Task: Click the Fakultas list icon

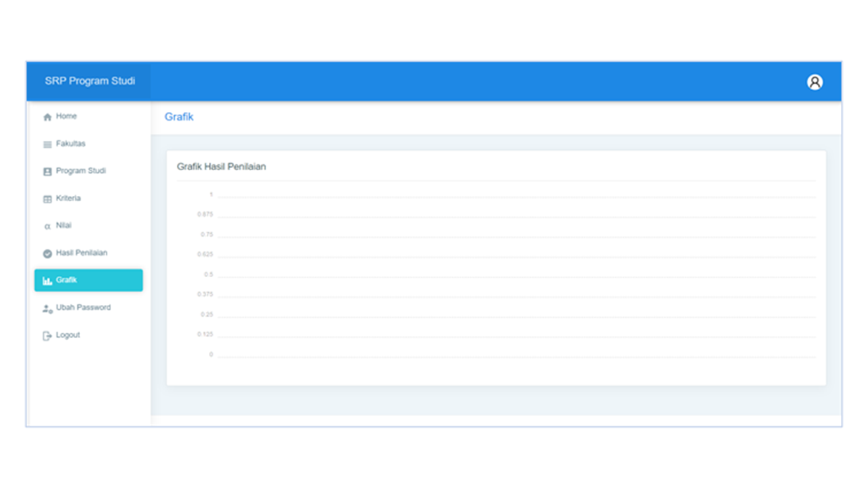Action: [47, 144]
